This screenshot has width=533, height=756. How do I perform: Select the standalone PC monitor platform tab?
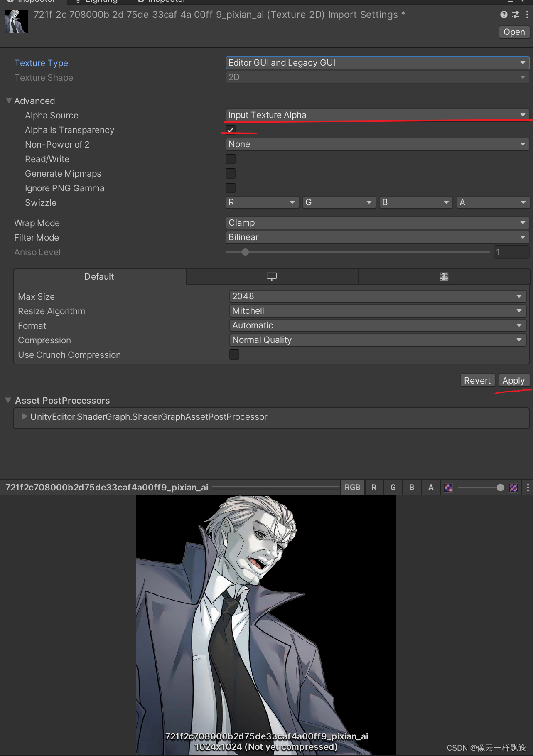coord(272,277)
